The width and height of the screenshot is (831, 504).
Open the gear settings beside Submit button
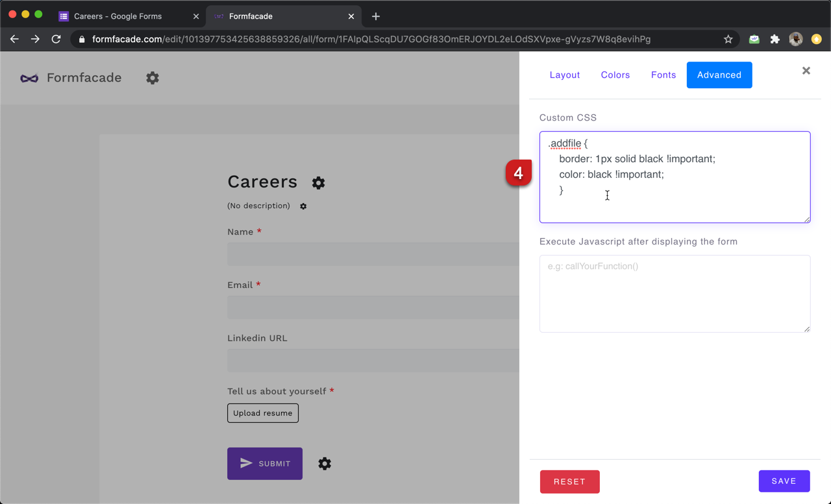pos(325,464)
